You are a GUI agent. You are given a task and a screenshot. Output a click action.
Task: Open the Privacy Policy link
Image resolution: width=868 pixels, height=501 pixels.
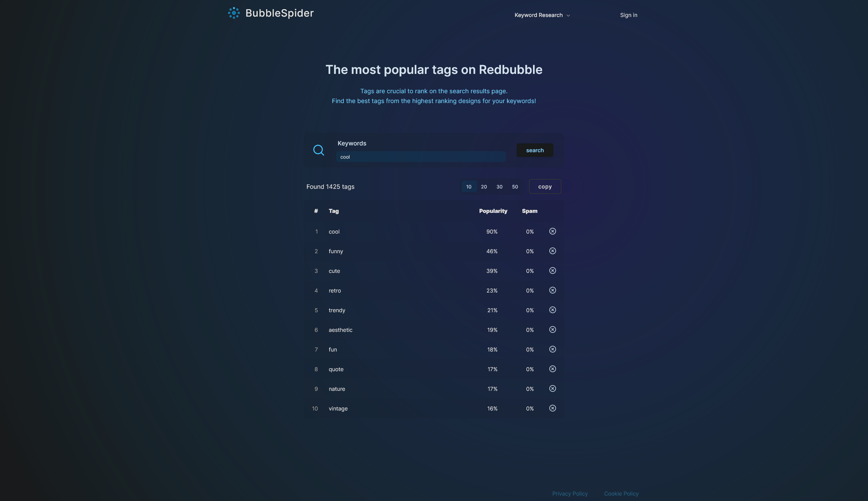pos(570,493)
